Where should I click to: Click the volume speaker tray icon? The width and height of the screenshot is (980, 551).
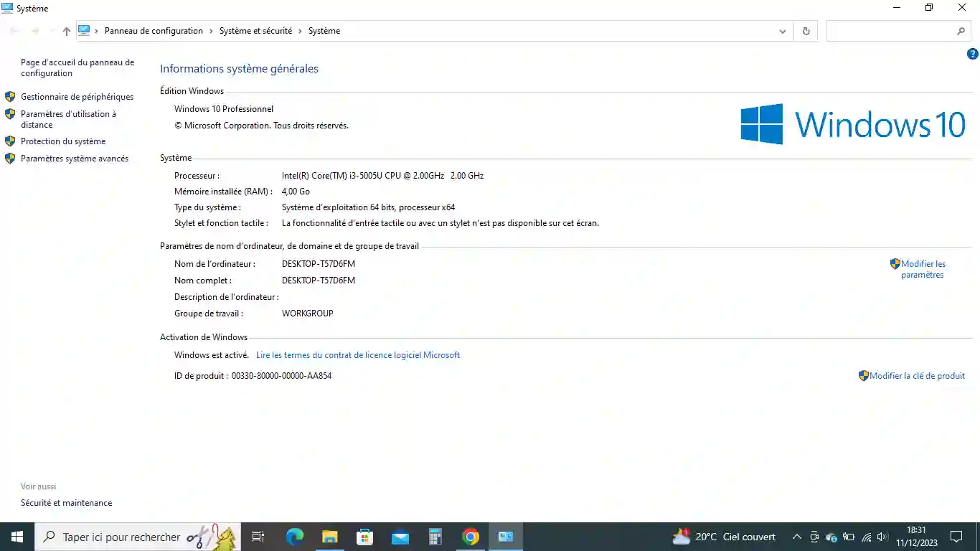tap(882, 537)
